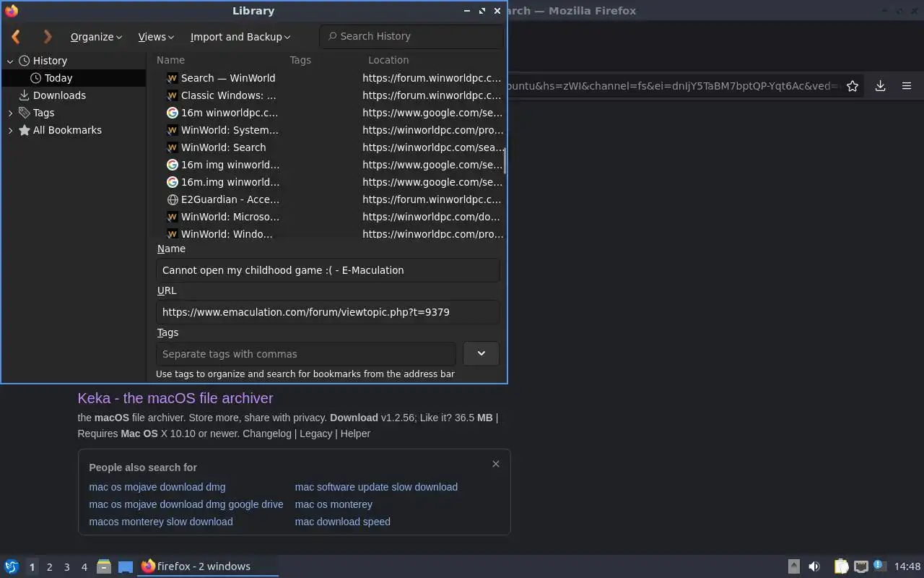The height and width of the screenshot is (578, 924).
Task: Sort history by the Tags column
Action: (300, 60)
